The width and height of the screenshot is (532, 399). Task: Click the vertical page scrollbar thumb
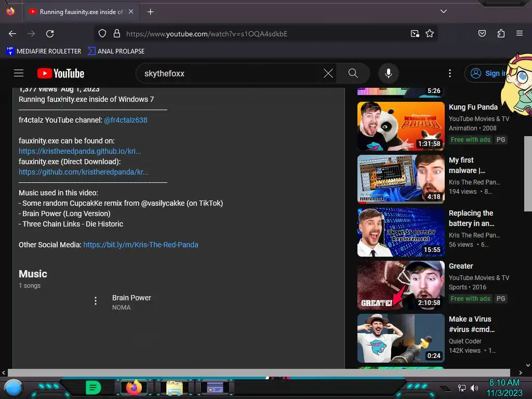[528, 174]
